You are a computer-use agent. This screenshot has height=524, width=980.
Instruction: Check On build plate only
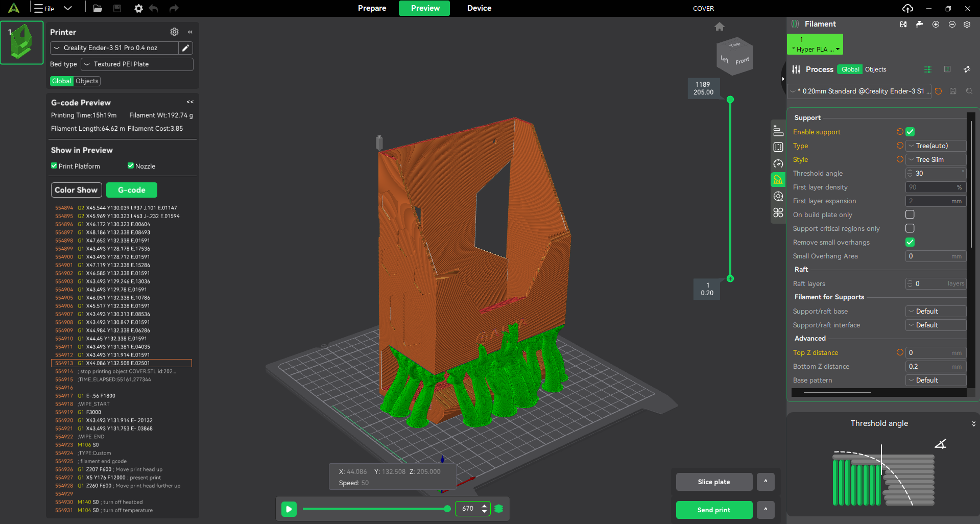point(910,215)
